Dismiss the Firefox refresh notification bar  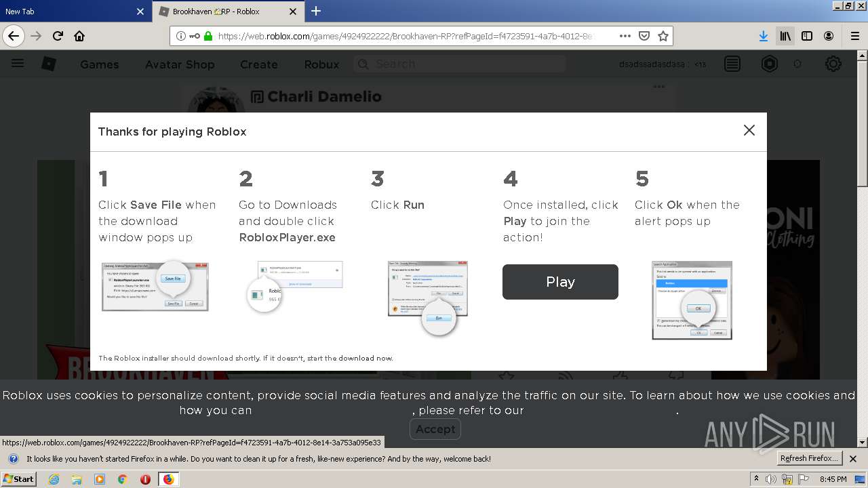pos(854,459)
